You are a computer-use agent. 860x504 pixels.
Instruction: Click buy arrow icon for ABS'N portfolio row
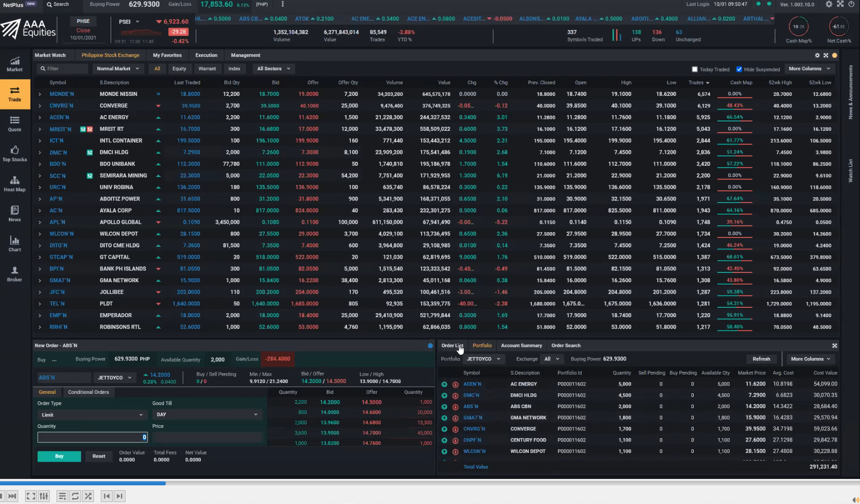[444, 407]
